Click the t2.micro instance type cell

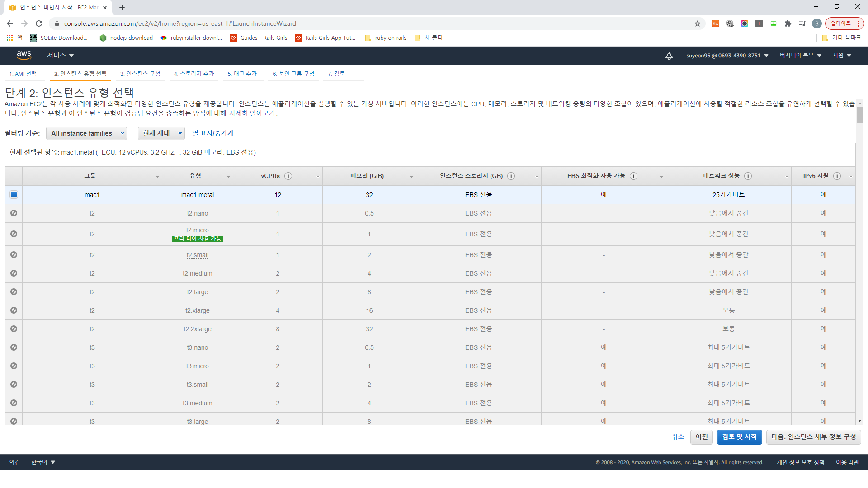(x=198, y=234)
